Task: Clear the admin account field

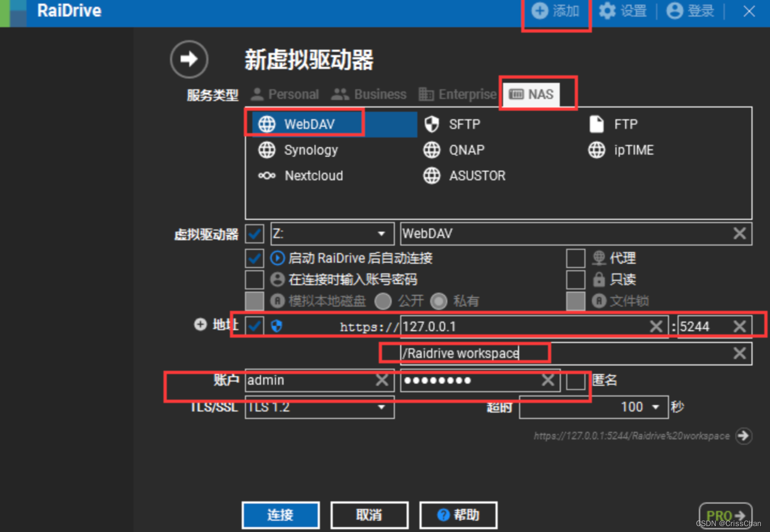Action: [382, 380]
